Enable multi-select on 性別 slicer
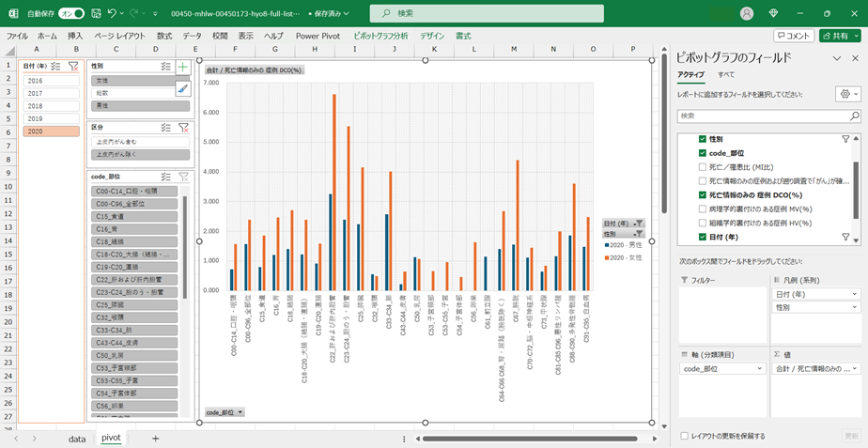The image size is (868, 448). (x=165, y=67)
